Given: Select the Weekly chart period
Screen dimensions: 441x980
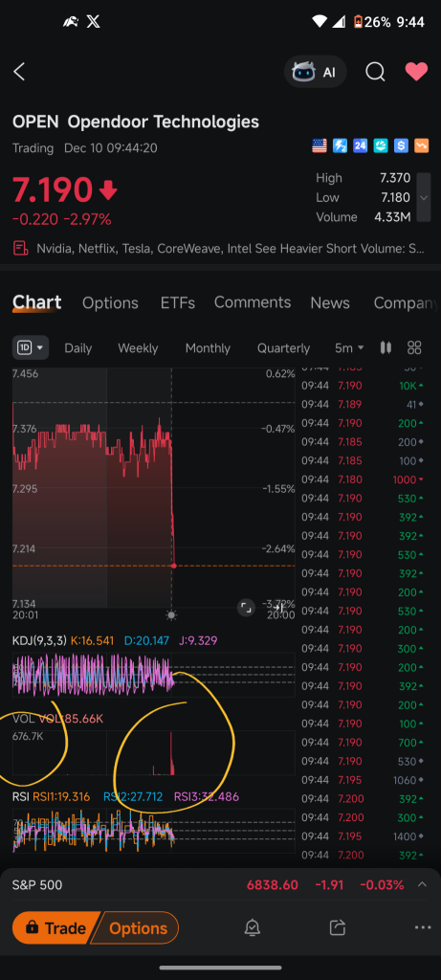Looking at the screenshot, I should [138, 348].
